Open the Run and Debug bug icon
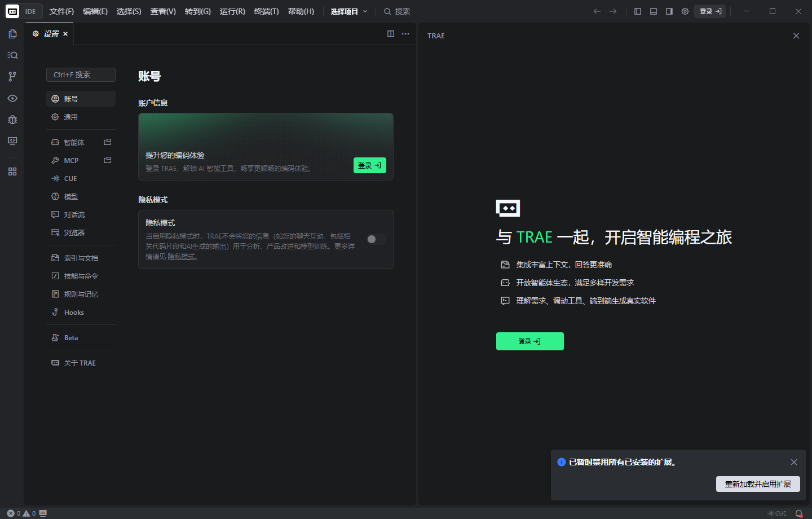The image size is (812, 519). pos(12,120)
